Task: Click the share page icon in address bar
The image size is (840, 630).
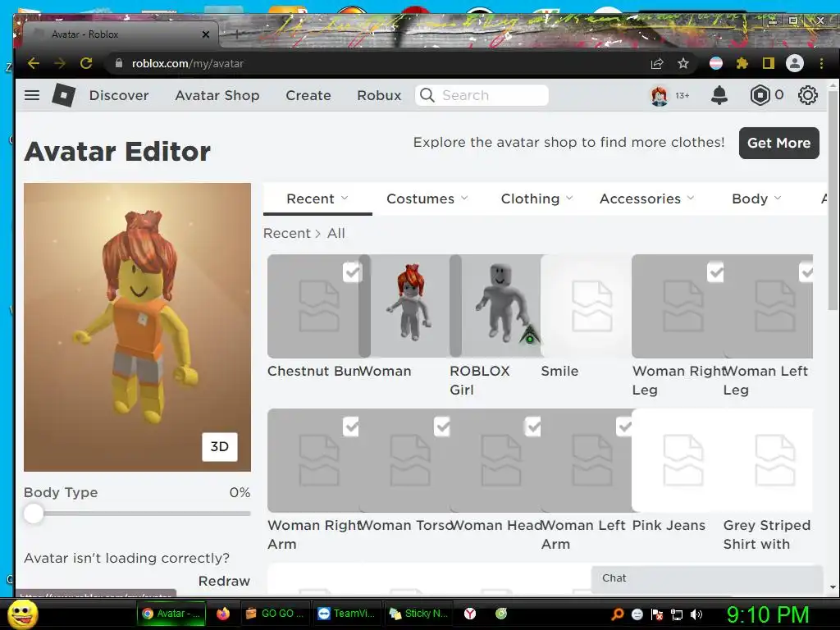Action: pyautogui.click(x=657, y=64)
